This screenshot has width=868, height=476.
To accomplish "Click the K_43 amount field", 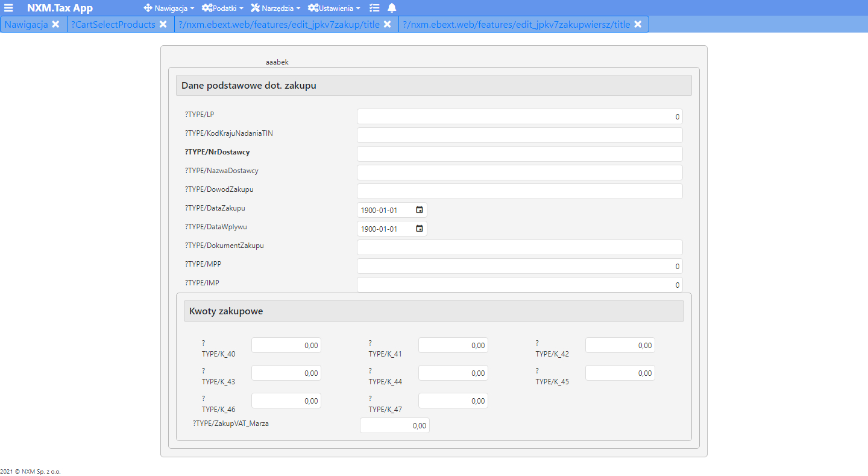I will 286,373.
